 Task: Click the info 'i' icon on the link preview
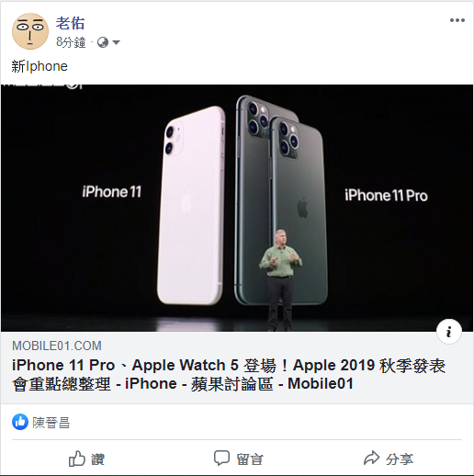point(449,332)
